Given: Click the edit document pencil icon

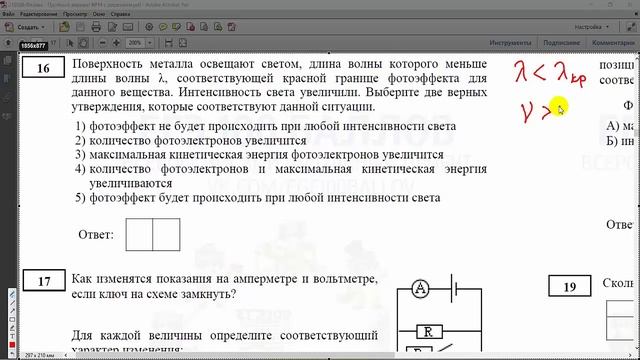Looking at the screenshot, I should 112,27.
